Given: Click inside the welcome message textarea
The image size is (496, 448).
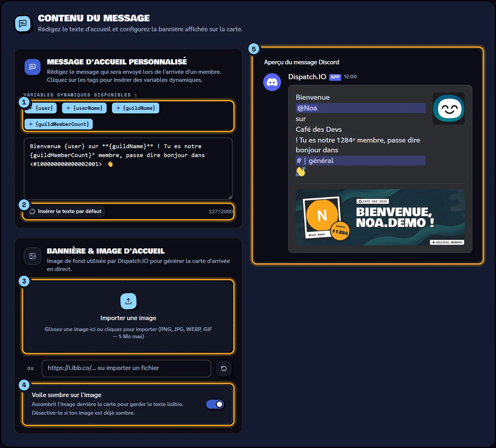Looking at the screenshot, I should click(128, 168).
